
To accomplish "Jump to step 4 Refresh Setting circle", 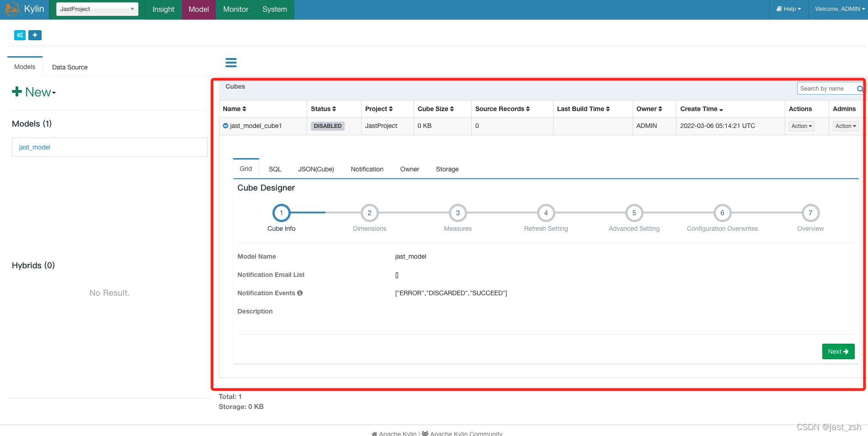I will click(546, 213).
